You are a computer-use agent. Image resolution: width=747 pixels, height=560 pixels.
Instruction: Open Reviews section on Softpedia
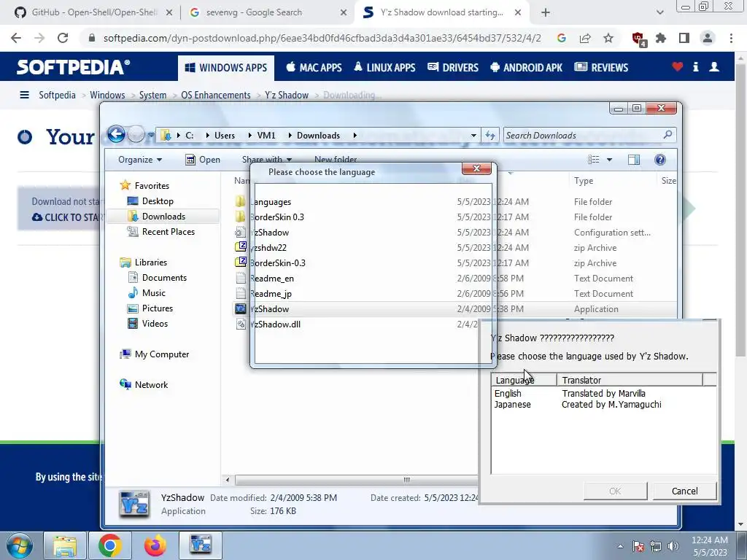[x=601, y=68]
